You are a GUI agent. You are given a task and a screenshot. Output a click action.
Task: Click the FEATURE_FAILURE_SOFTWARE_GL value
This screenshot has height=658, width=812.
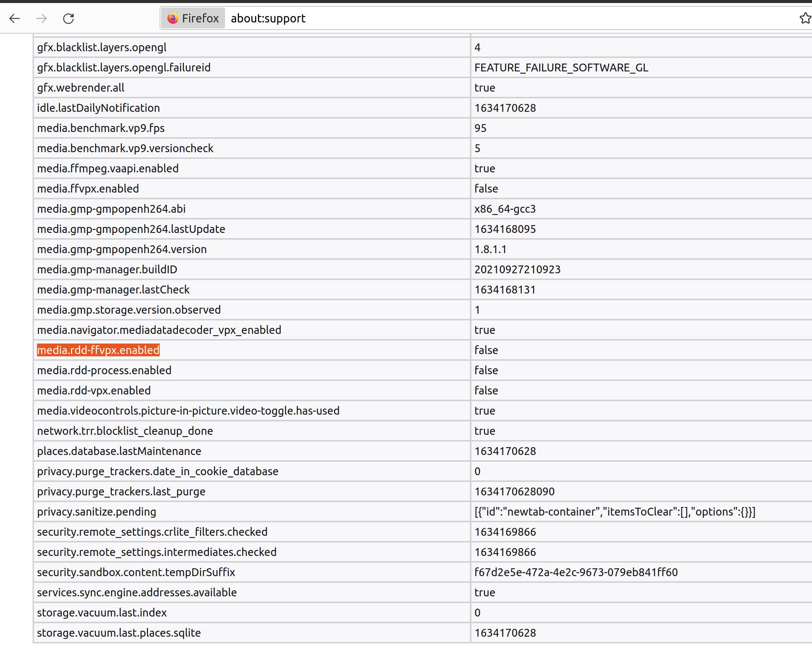click(x=561, y=67)
